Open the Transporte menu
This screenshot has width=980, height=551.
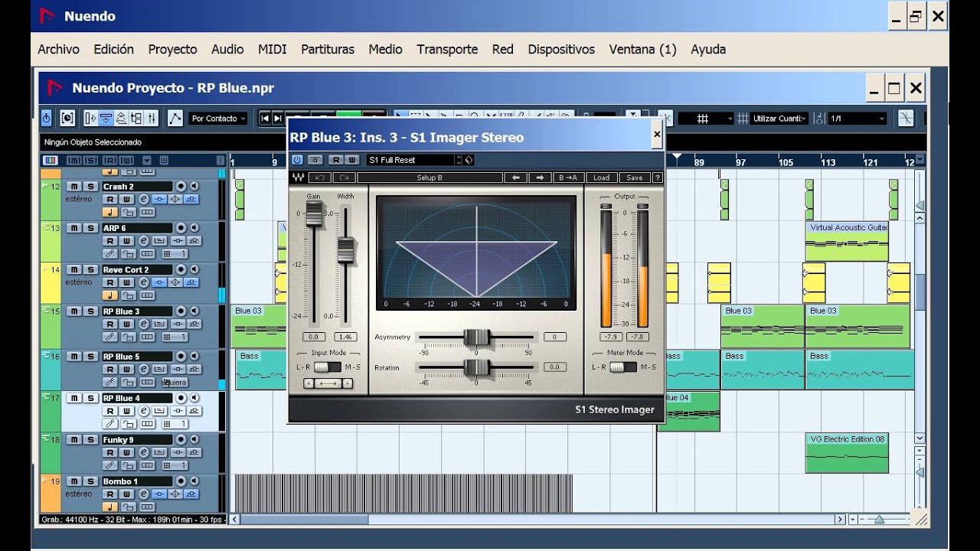click(447, 49)
